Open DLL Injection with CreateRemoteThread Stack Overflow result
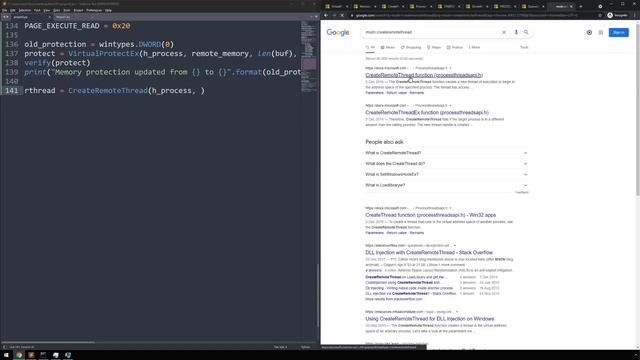The image size is (640, 360). pos(429,253)
